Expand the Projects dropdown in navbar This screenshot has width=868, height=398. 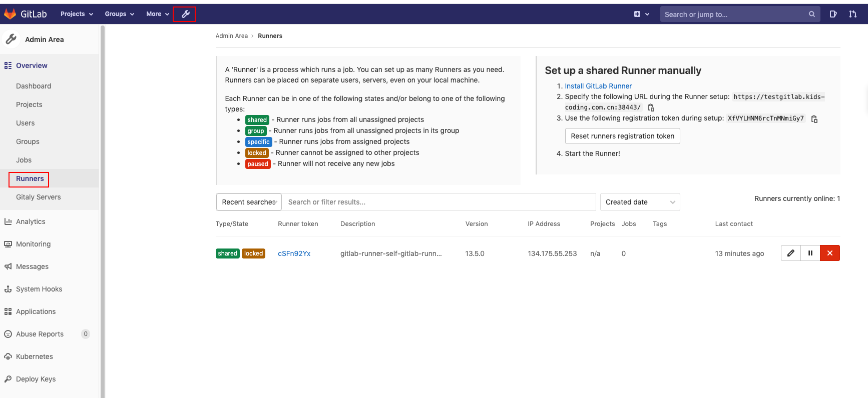[x=77, y=14]
